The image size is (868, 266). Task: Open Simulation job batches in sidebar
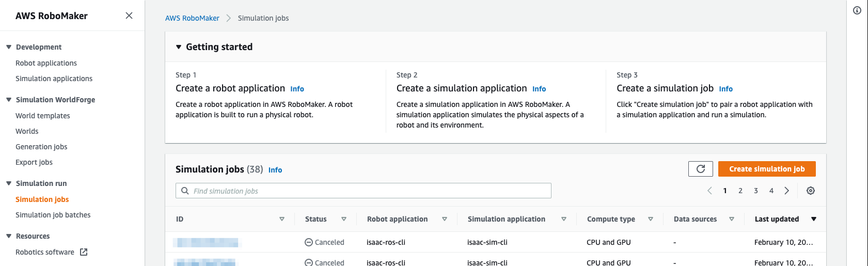coord(53,215)
